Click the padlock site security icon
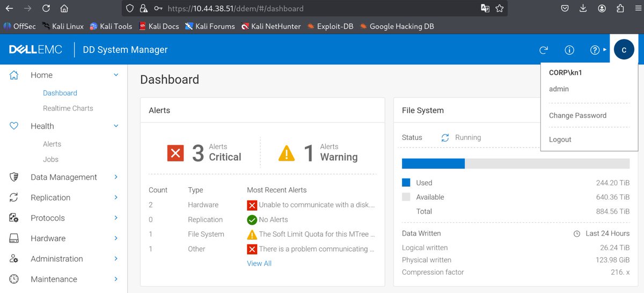644x293 pixels. [x=143, y=9]
